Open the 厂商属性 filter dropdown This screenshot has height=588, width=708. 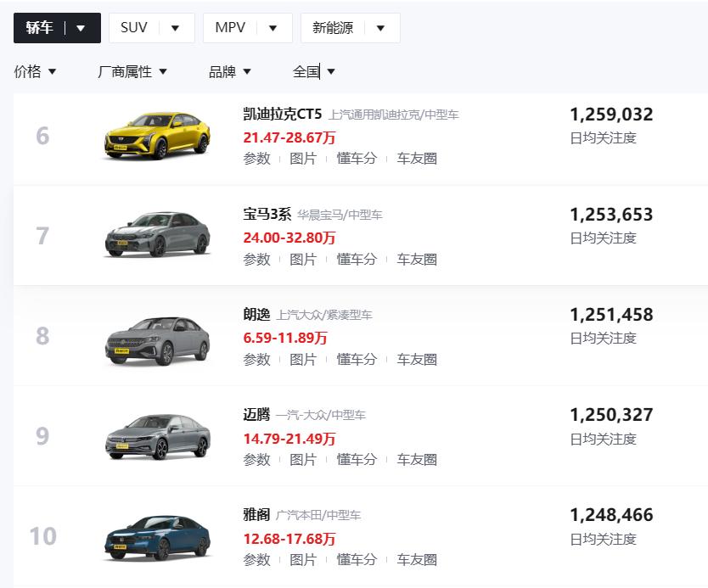[x=132, y=71]
